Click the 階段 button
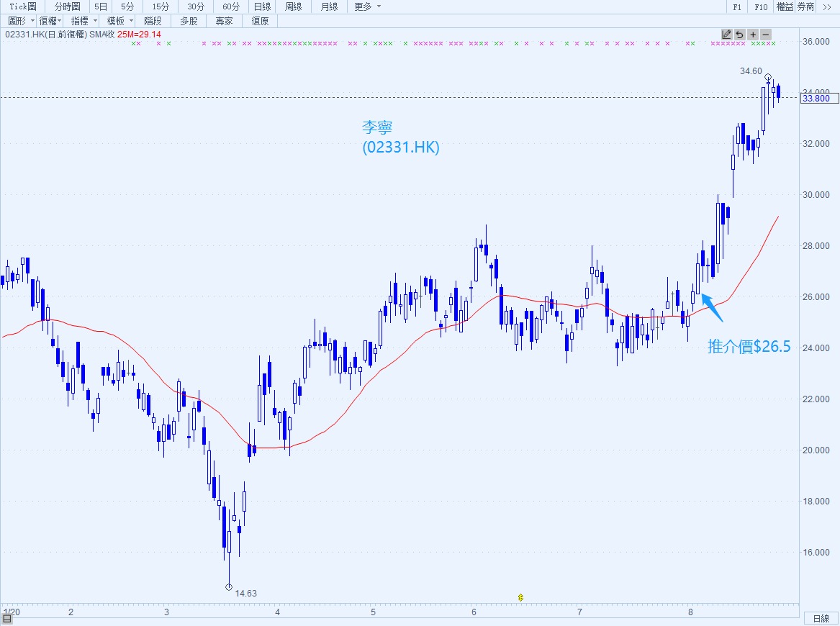 pyautogui.click(x=153, y=21)
